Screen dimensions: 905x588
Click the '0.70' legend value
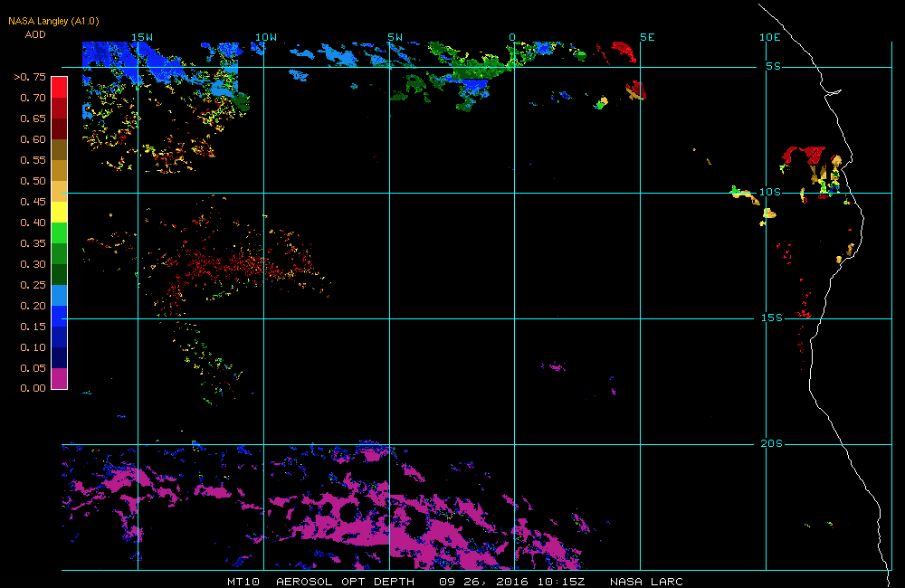pos(33,98)
